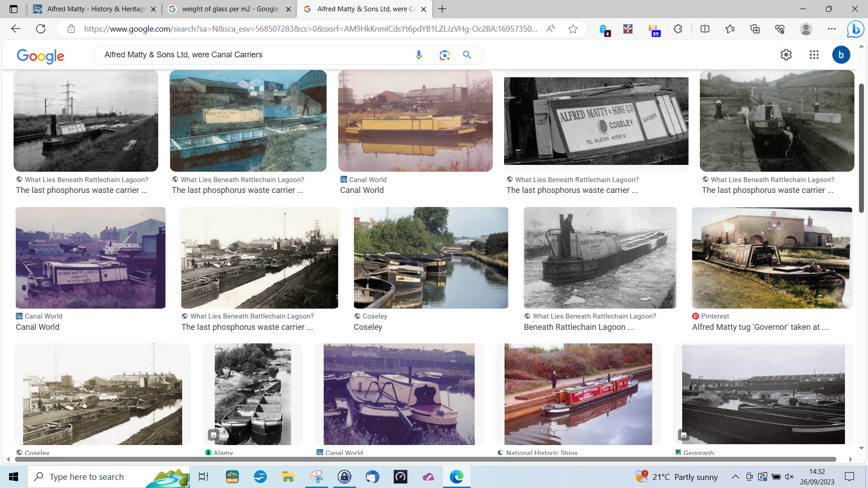The height and width of the screenshot is (488, 868).
Task: Open the Favorites list icon
Action: point(730,29)
